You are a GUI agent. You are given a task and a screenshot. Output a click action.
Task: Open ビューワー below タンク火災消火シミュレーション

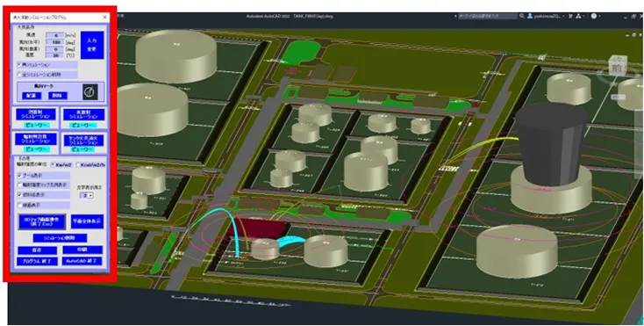point(83,150)
